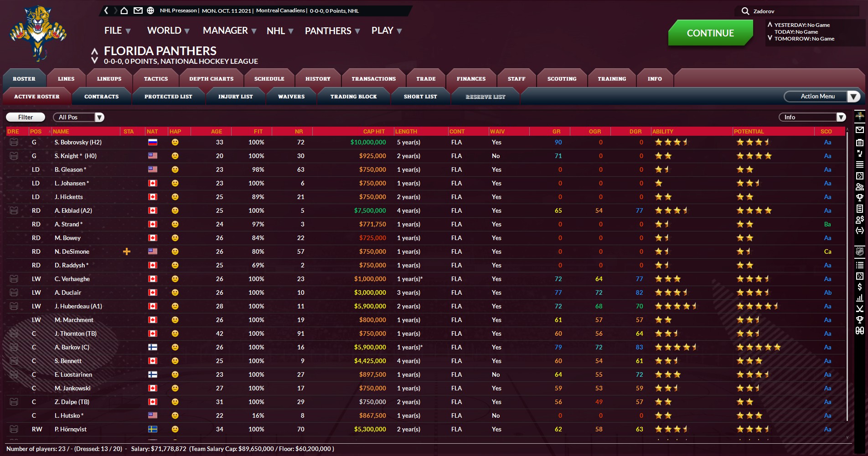
Task: Go back with the left arrow icon
Action: click(x=106, y=10)
